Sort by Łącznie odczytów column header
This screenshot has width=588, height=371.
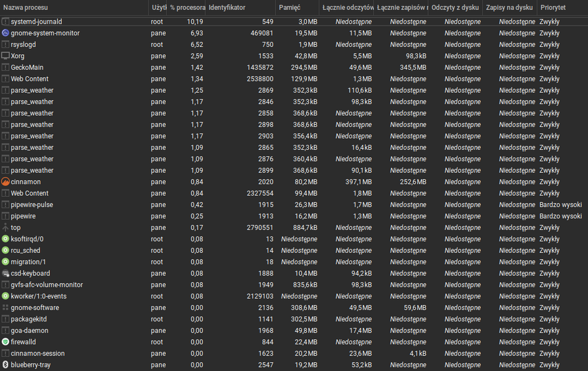[346, 8]
